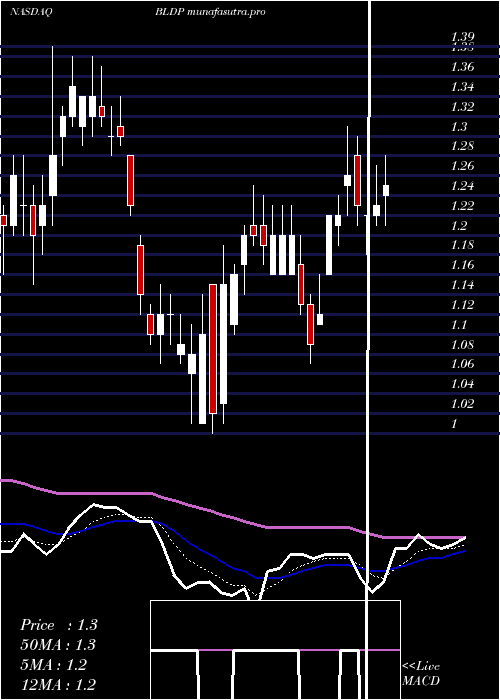This screenshot has height=700, width=500.
Task: Click the Price : 1.3 readout
Action: 58,625
